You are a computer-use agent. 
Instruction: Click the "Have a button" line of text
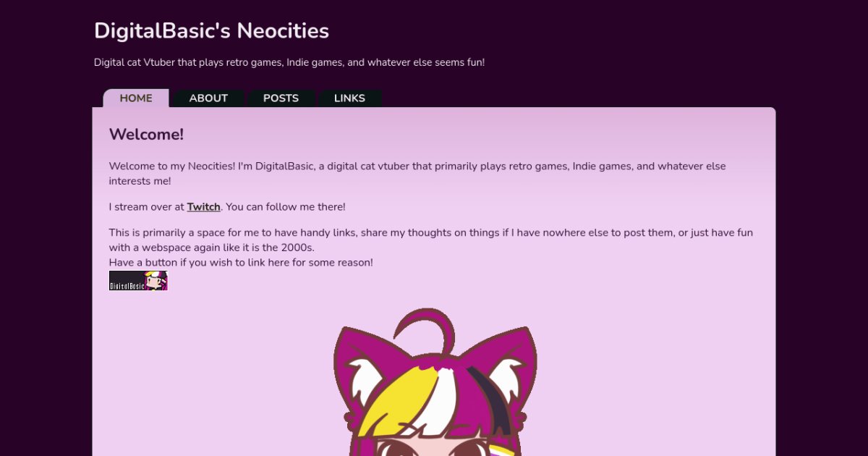[241, 263]
